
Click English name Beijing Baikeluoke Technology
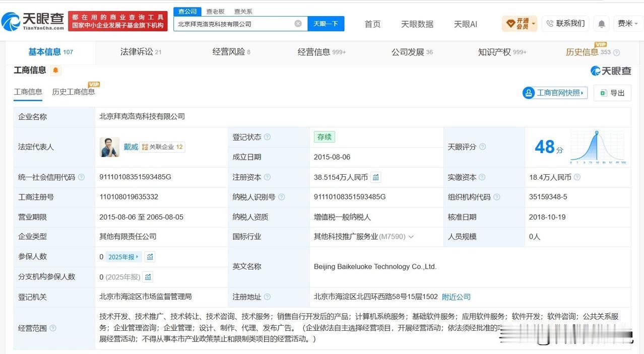375,267
